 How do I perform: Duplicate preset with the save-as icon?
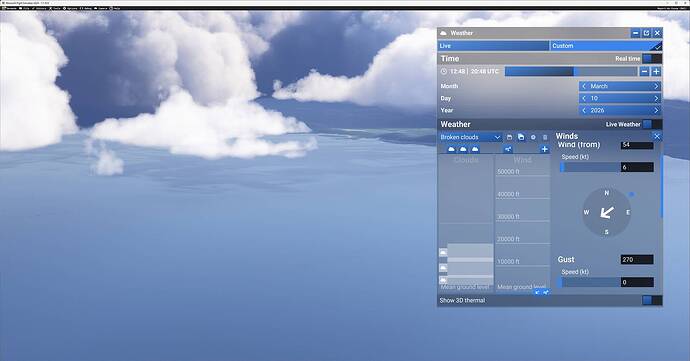(521, 137)
